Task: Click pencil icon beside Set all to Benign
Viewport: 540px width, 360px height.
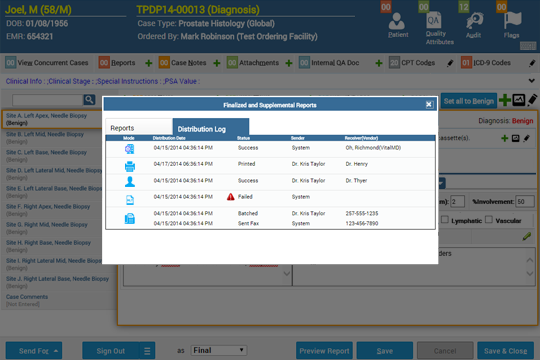Action: coord(532,100)
